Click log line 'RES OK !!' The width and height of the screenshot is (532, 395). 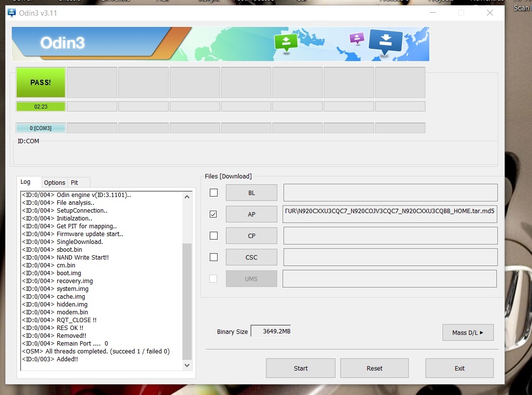pos(53,328)
